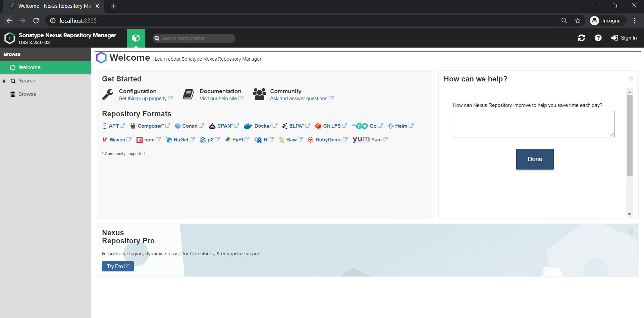Image resolution: width=644 pixels, height=318 pixels.
Task: Expand the Search tree node arrow
Action: tap(4, 81)
